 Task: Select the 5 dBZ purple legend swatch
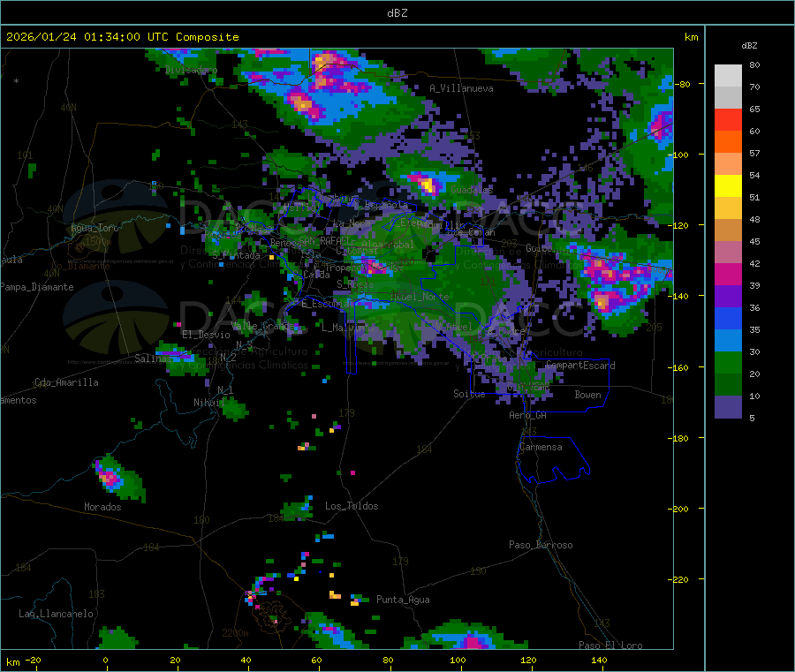pos(728,407)
